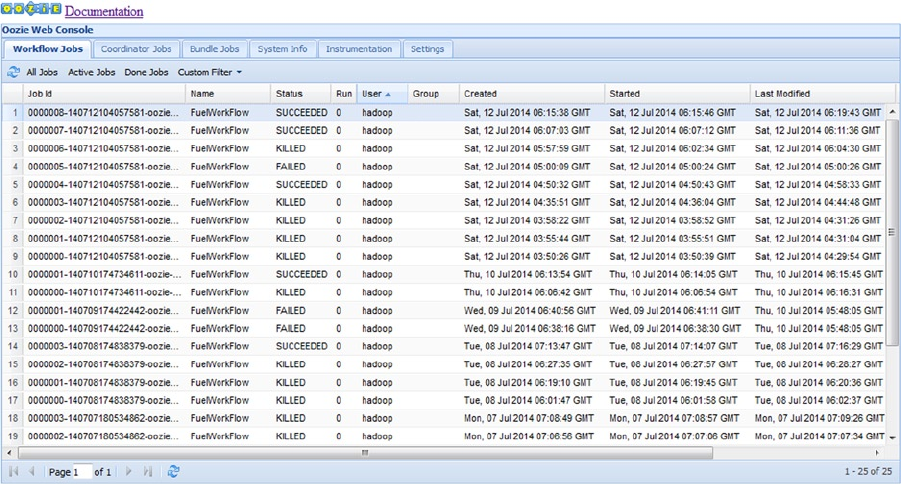Select job 0000007-140712104057581-oozie row
Viewport: 901px width, 484px height.
(x=444, y=130)
